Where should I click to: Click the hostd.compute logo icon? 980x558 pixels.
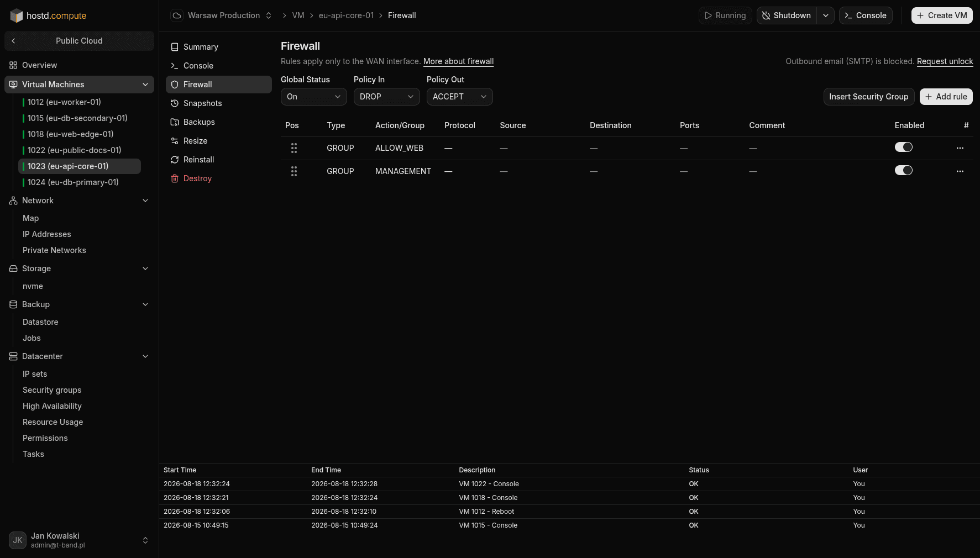[17, 15]
